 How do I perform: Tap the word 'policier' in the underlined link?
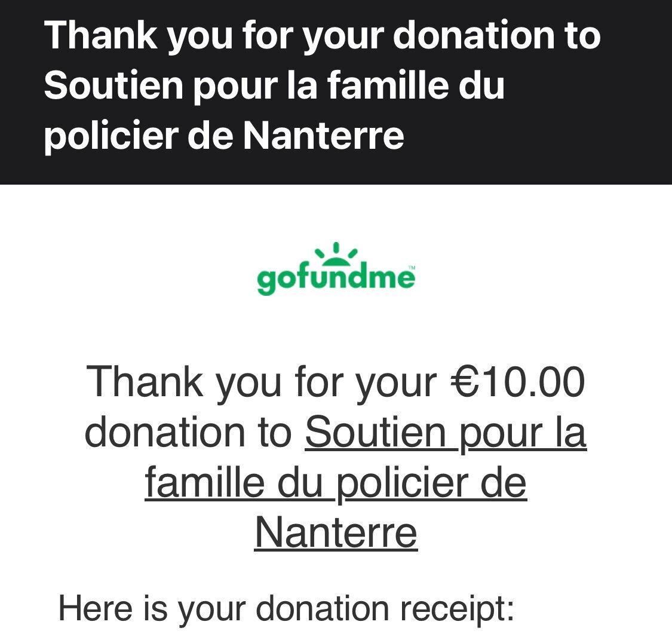pos(400,483)
